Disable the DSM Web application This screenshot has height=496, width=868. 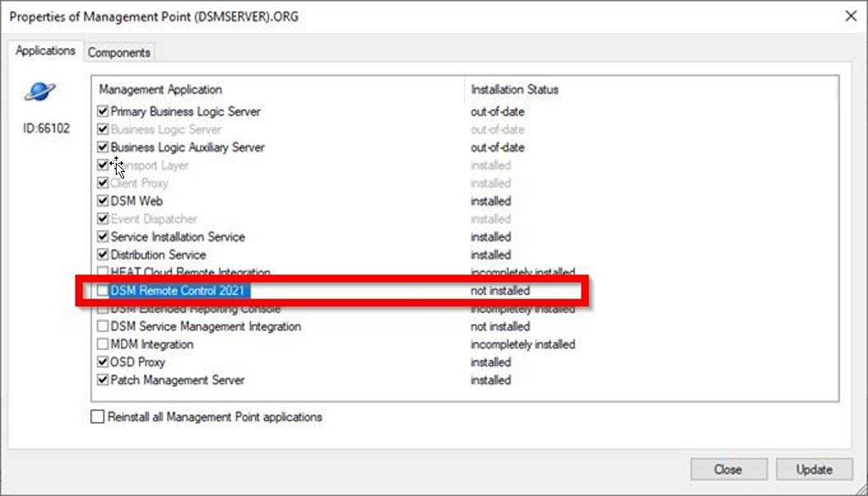[x=103, y=201]
